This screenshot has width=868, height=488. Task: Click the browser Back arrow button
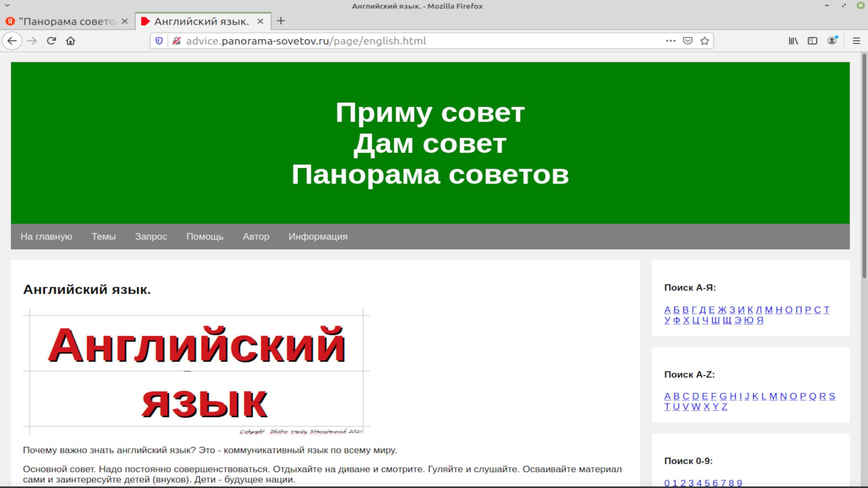(12, 41)
